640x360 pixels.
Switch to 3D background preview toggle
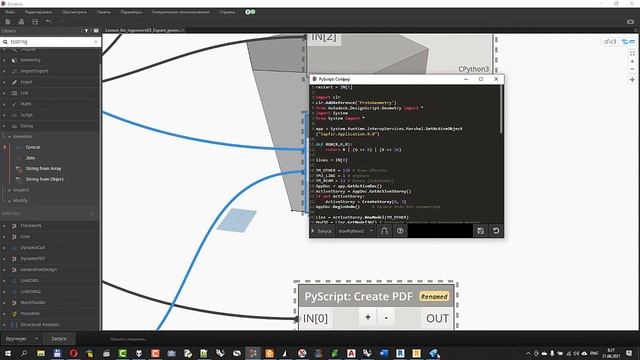610,42
